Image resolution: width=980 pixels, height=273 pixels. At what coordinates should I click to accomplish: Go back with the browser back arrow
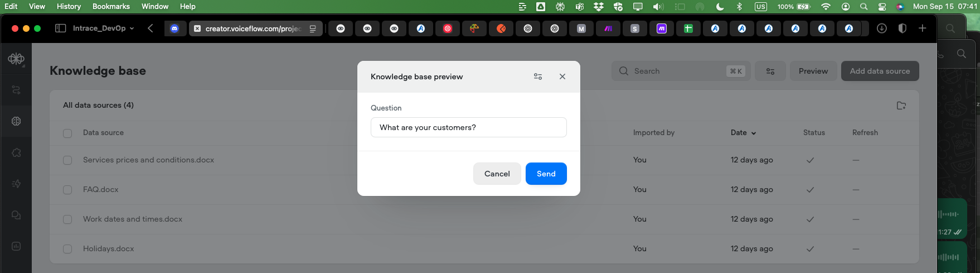151,28
